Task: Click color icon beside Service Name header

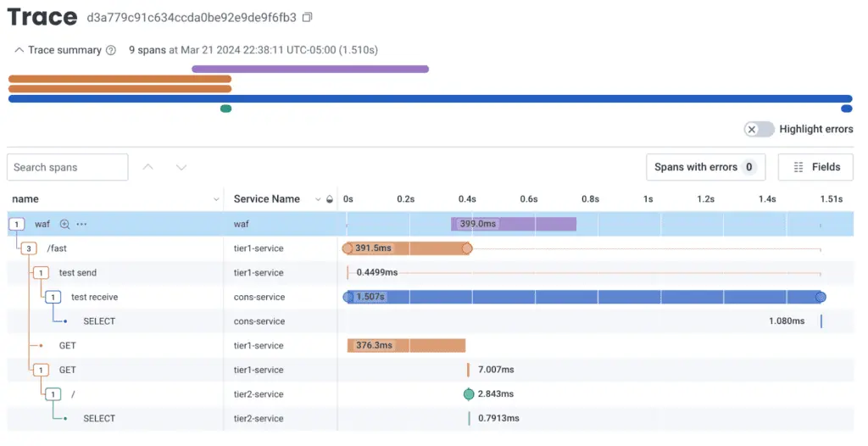Action: coord(330,199)
